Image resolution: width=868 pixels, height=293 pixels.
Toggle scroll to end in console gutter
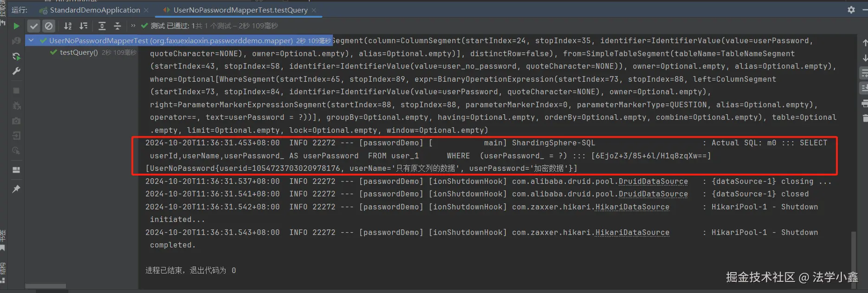pyautogui.click(x=864, y=88)
